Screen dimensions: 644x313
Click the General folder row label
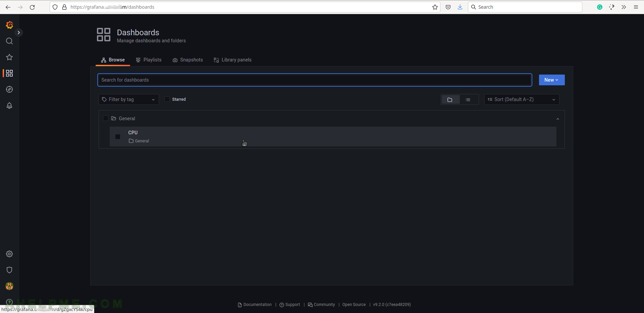(127, 119)
